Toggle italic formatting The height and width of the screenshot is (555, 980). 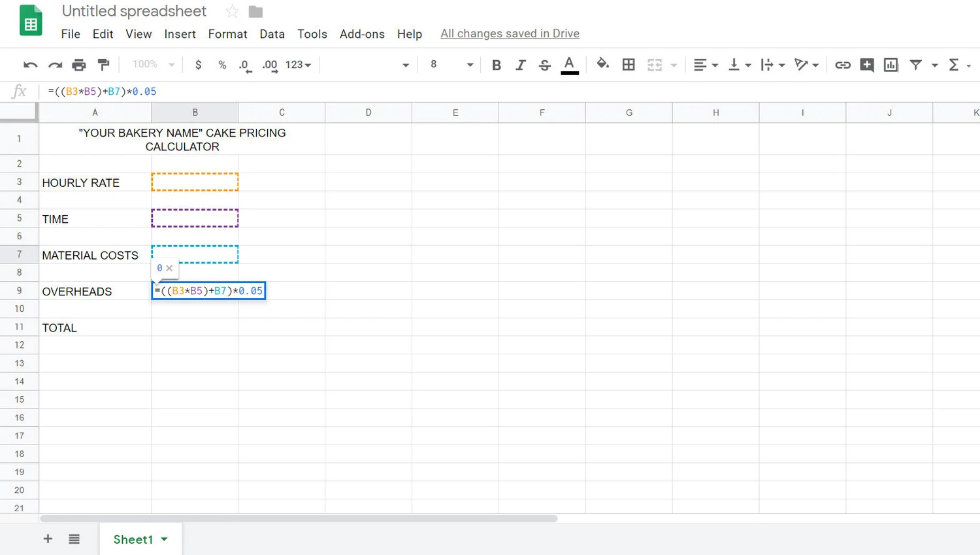click(x=521, y=65)
